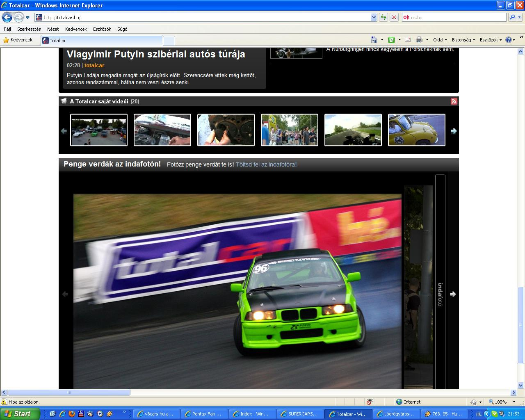Screen dimensions: 525x420
Task: Open the Nézet menu
Action: (53, 29)
